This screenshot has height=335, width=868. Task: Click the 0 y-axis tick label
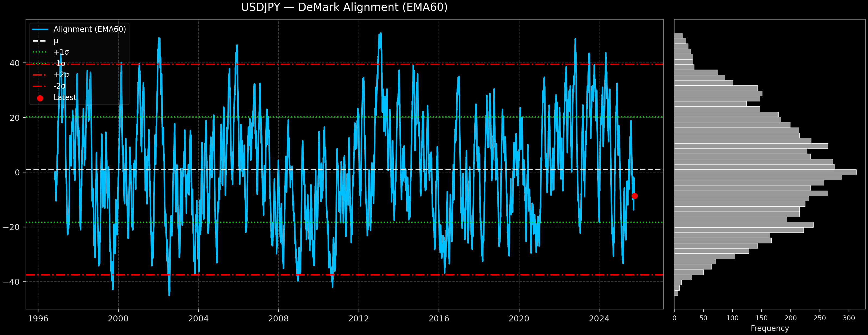coord(17,172)
